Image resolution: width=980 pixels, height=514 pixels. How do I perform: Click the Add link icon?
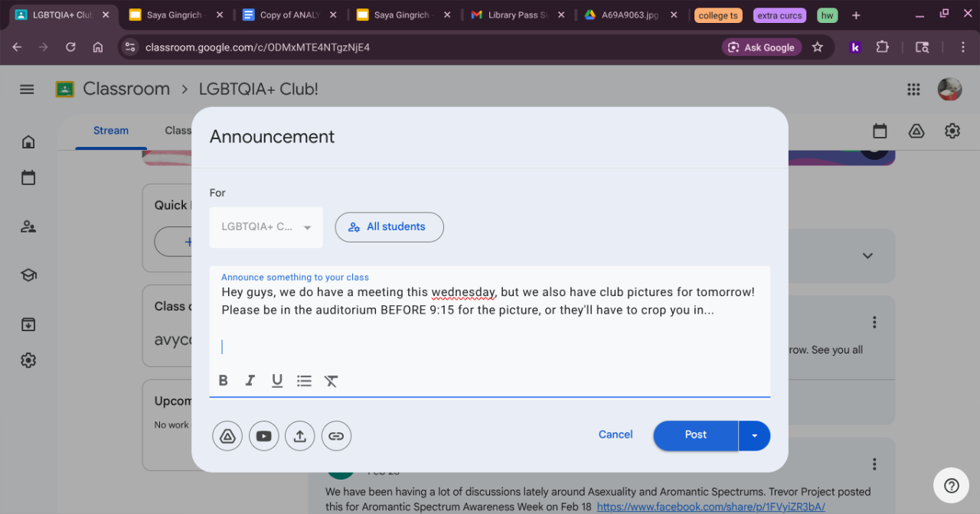click(x=336, y=436)
